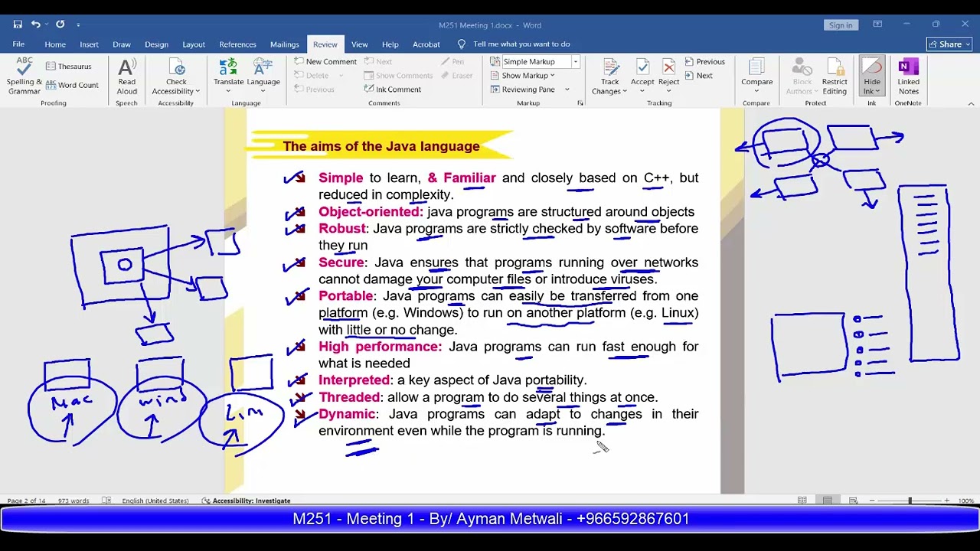Collapse the ribbon with the chevron
Viewport: 980px width, 551px height.
[972, 103]
